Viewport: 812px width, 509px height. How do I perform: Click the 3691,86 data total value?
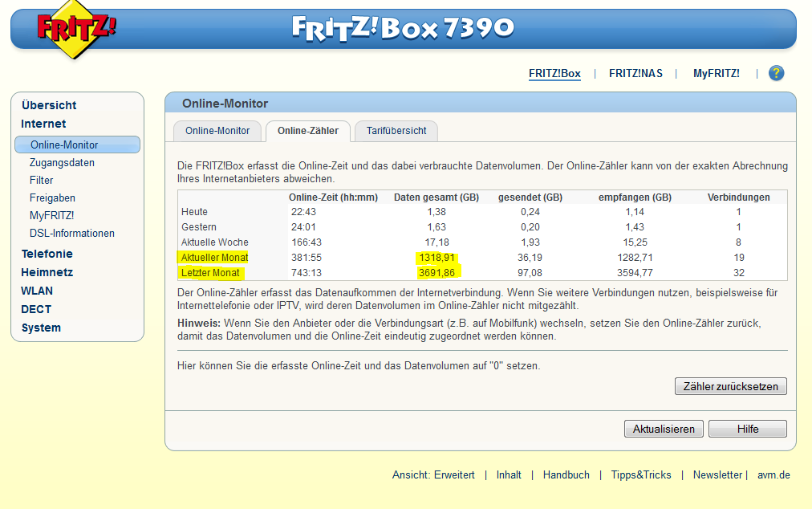click(x=436, y=273)
